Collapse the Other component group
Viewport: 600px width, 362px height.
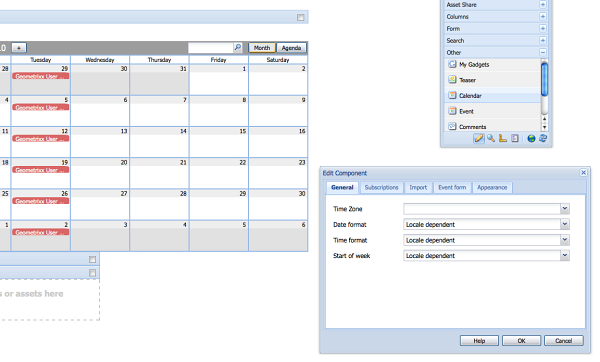[x=543, y=52]
